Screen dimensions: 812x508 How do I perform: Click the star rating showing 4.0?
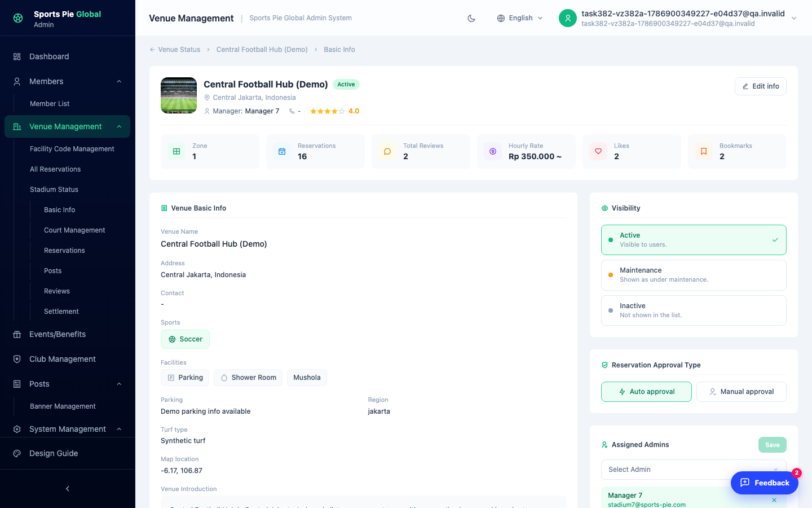pos(334,111)
